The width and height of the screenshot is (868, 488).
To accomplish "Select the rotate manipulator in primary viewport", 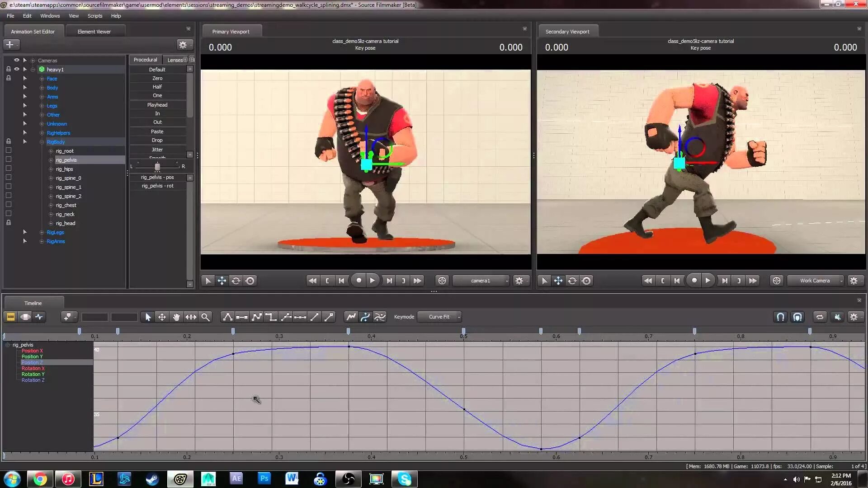I will (236, 281).
